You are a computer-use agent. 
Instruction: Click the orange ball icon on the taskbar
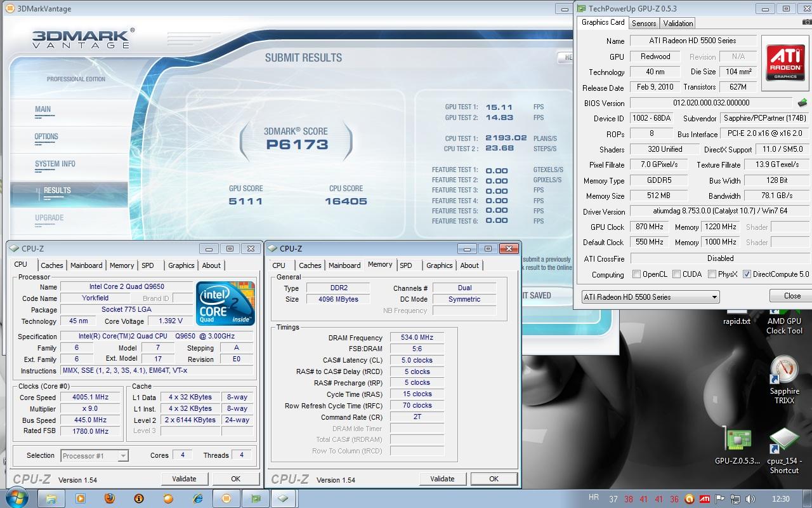(168, 498)
